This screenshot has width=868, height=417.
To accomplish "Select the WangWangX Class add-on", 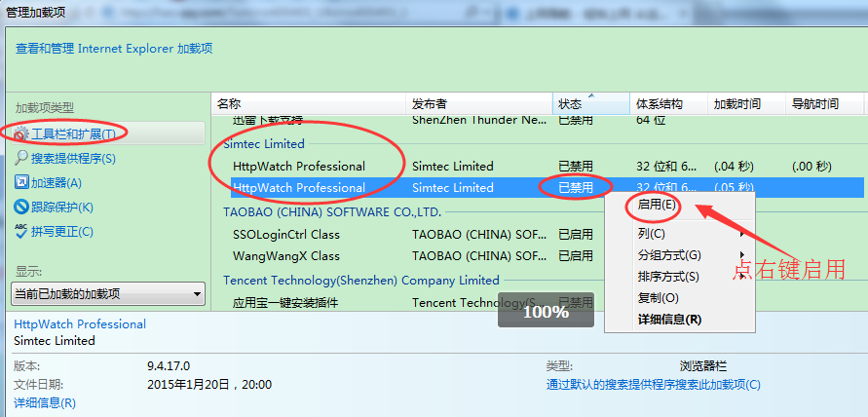I will coord(285,256).
